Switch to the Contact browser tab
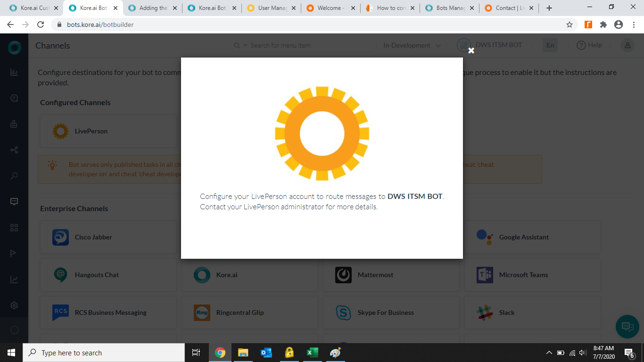This screenshot has width=644, height=362. [508, 8]
